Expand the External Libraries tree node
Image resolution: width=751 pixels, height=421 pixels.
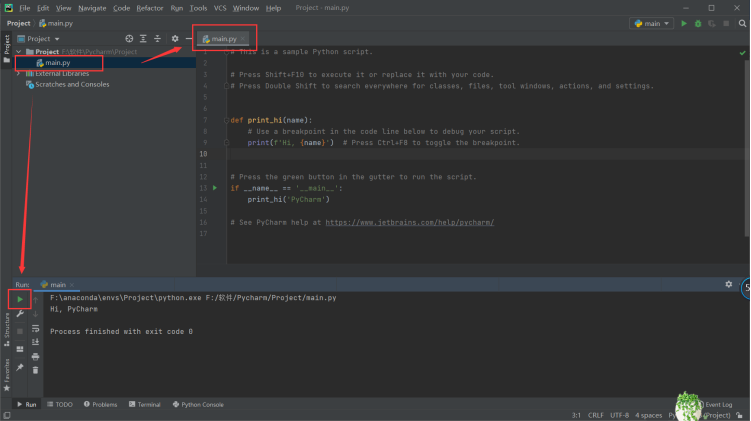pos(19,74)
